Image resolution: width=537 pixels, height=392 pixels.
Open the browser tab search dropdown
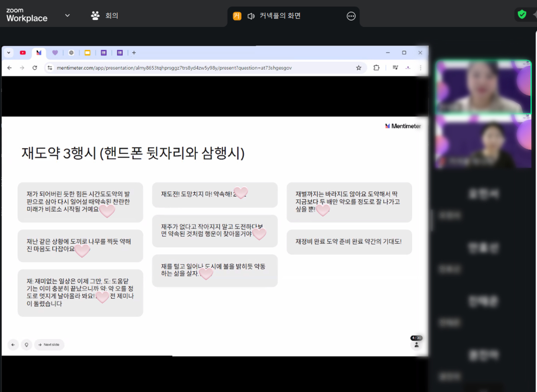click(9, 53)
